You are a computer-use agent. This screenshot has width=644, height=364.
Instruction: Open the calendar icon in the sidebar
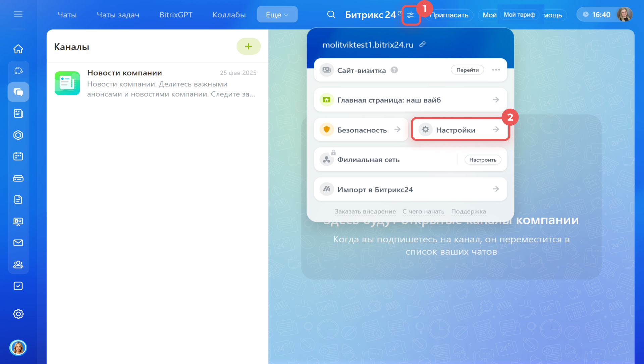(x=18, y=157)
